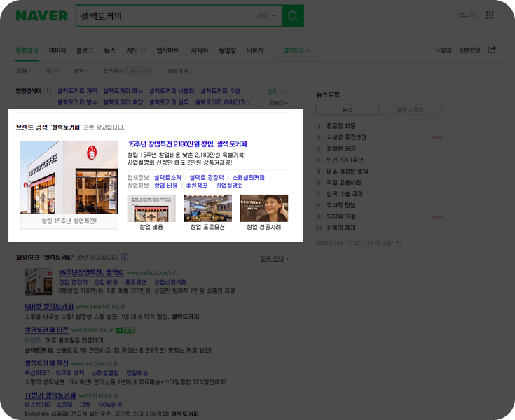Image resolution: width=515 pixels, height=420 pixels.
Task: Click the 신고 button
Action: [x=272, y=91]
